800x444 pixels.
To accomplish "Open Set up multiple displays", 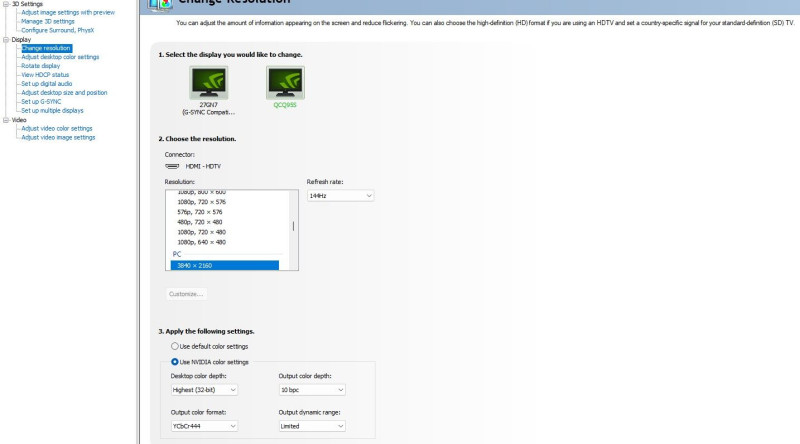I will click(x=52, y=110).
